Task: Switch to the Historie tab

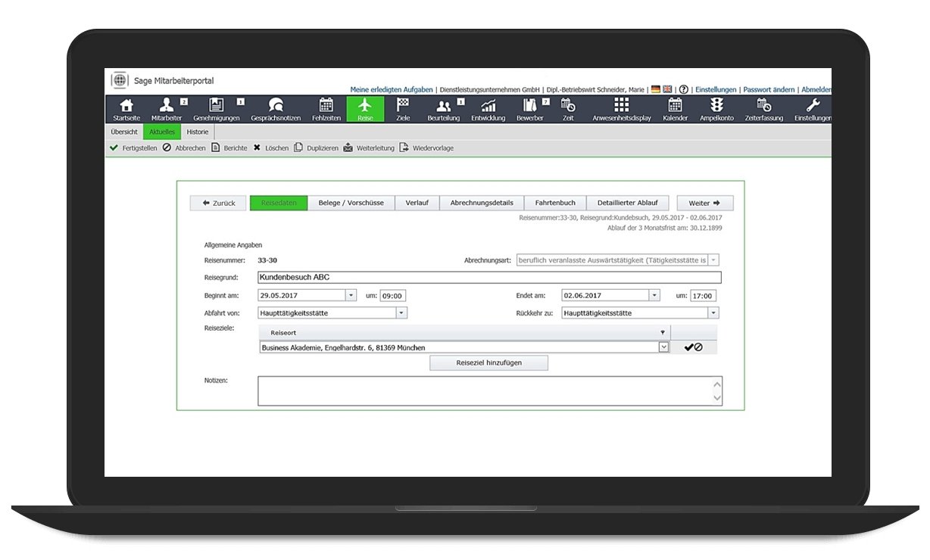Action: (x=198, y=132)
